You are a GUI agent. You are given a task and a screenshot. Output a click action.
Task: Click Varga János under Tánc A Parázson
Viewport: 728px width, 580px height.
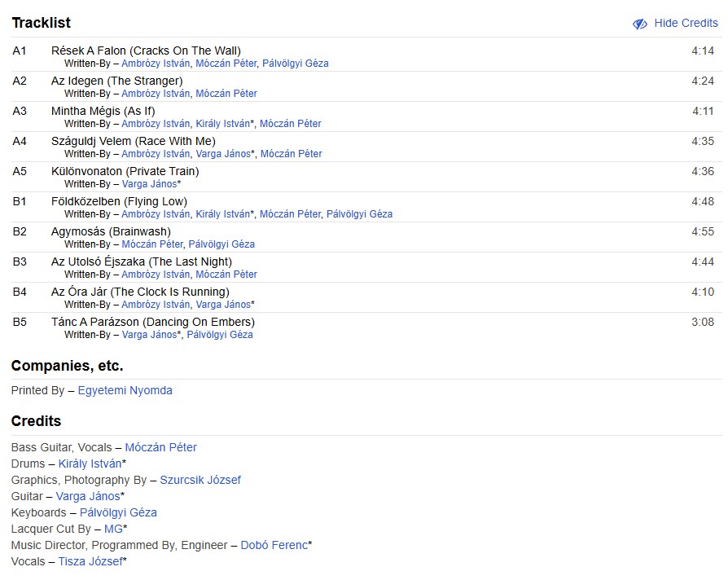click(x=149, y=335)
